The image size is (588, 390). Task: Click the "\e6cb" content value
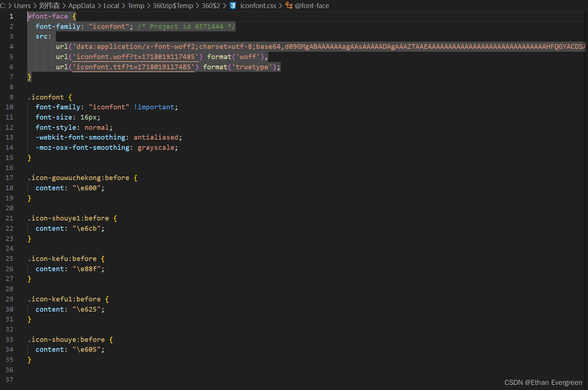click(x=86, y=229)
